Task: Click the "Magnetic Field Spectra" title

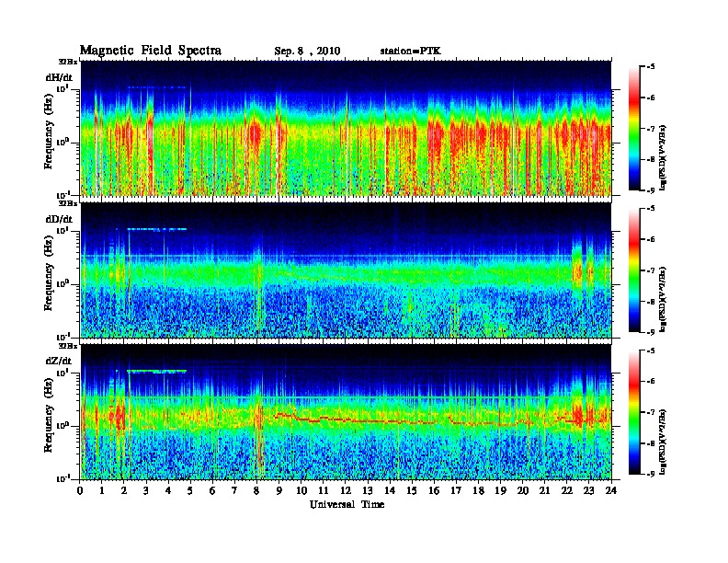Action: [x=151, y=51]
